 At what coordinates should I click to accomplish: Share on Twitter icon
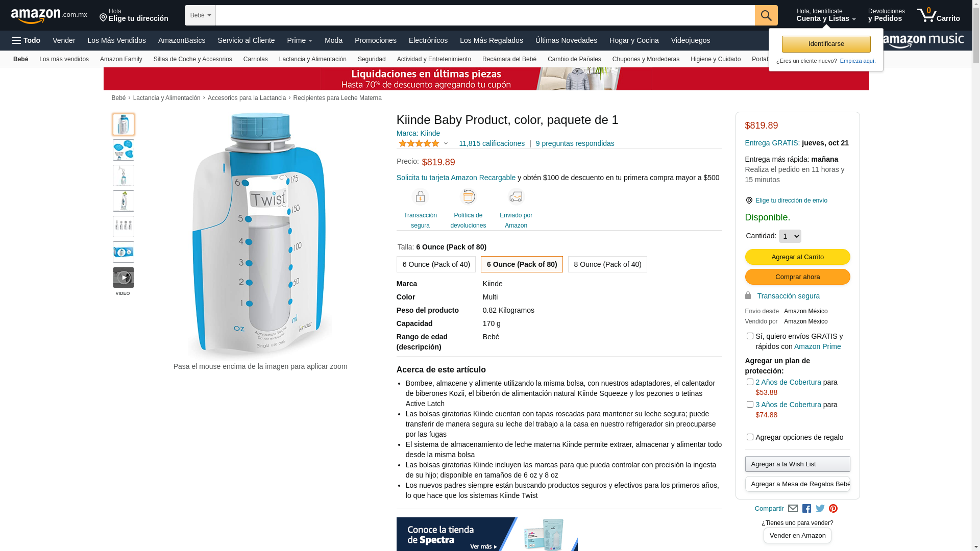[x=820, y=509]
